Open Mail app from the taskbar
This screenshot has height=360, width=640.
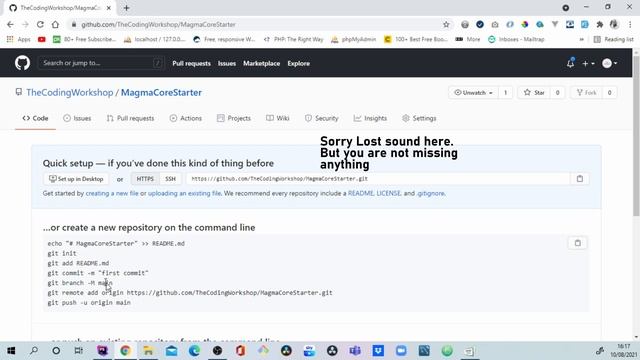coord(171,351)
